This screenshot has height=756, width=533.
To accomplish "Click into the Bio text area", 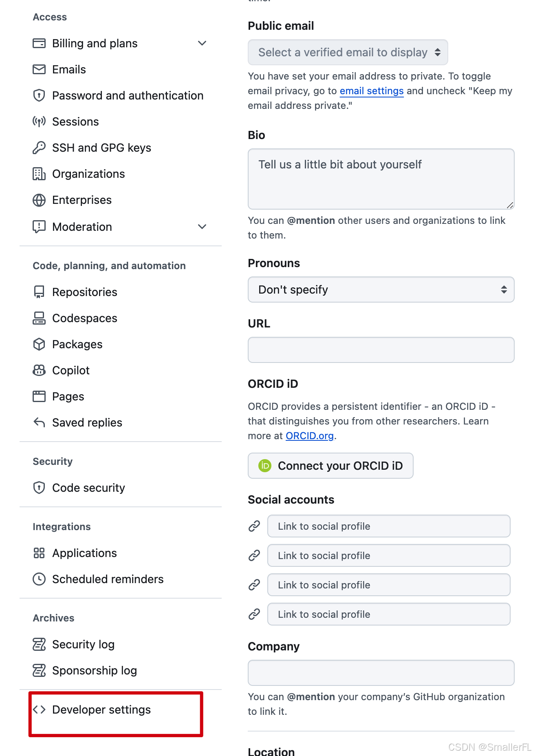I will click(x=381, y=179).
